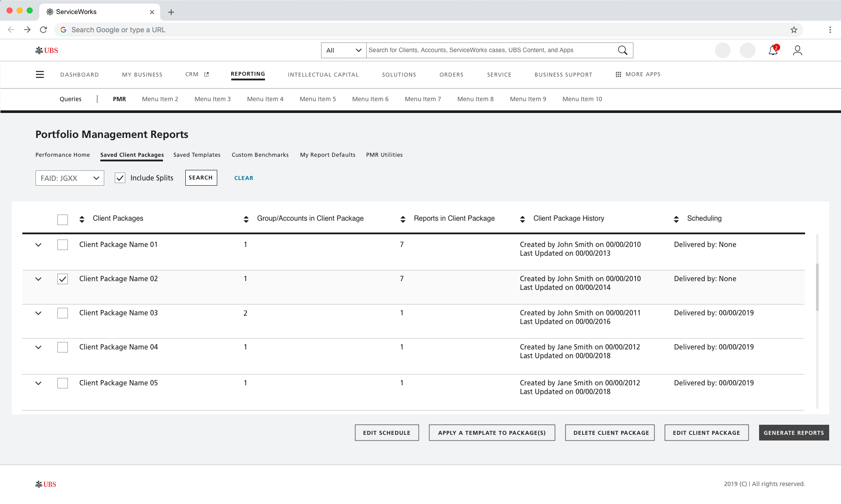Click the user profile icon
This screenshot has width=841, height=504.
tap(797, 51)
